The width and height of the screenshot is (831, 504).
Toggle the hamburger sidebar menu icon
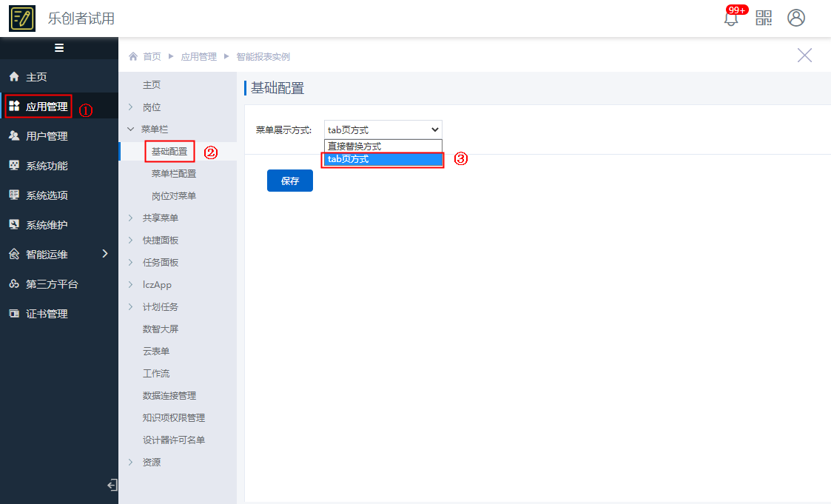[x=59, y=48]
